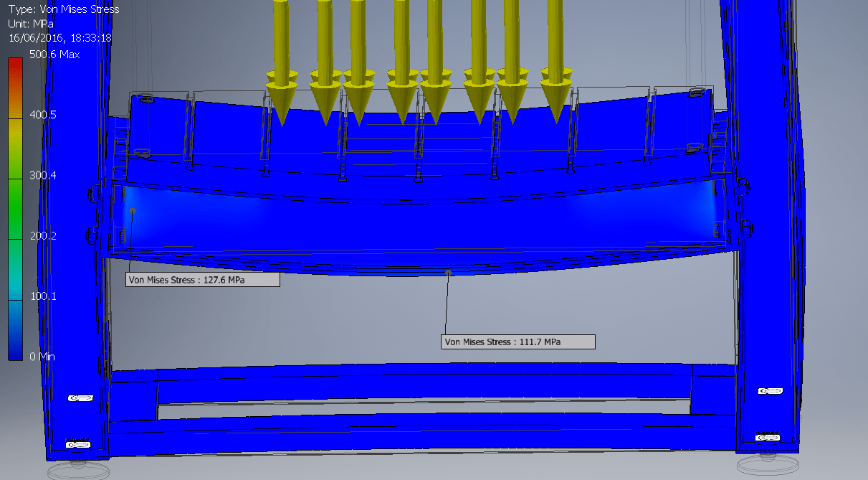Click the '16/06/2016, 18:33:18' timestamp

[59, 37]
